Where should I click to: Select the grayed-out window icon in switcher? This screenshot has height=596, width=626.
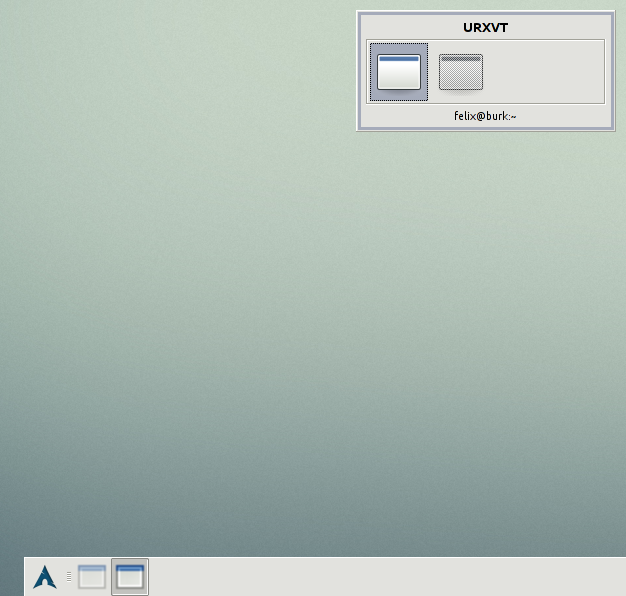461,72
